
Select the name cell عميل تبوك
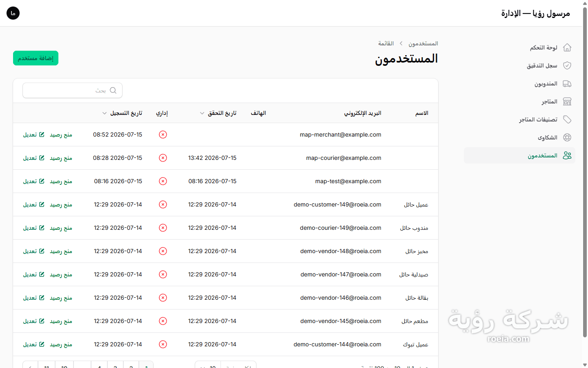coord(416,344)
